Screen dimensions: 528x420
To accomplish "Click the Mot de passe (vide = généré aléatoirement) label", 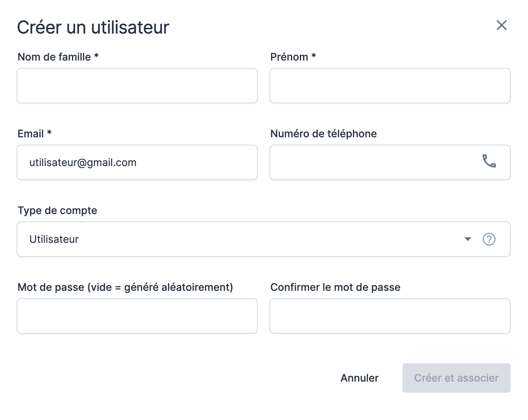I will point(125,287).
